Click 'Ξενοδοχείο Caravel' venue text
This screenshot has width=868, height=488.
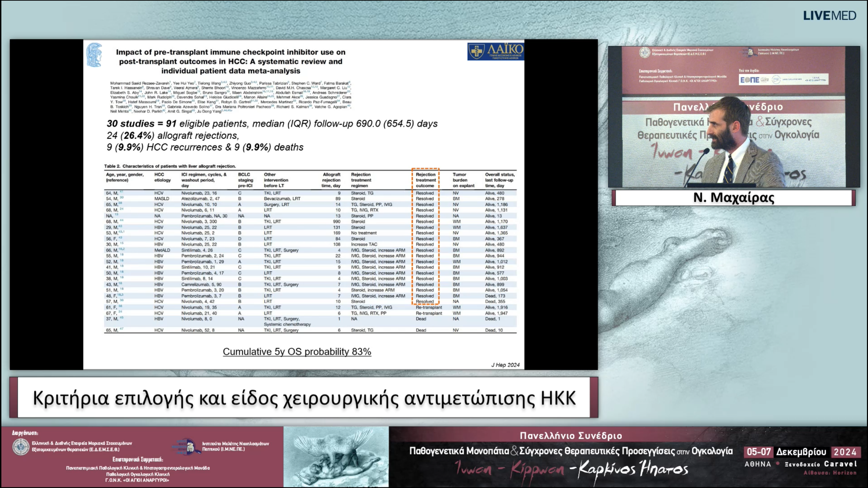pyautogui.click(x=821, y=464)
